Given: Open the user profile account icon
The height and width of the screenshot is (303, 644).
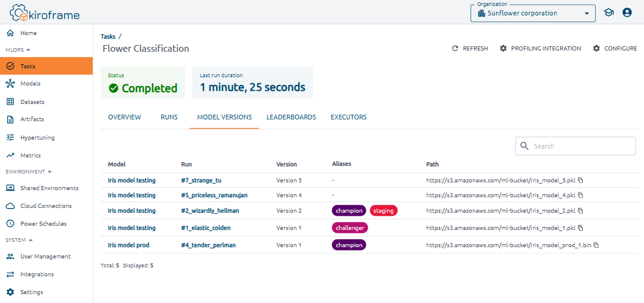Looking at the screenshot, I should click(x=627, y=12).
